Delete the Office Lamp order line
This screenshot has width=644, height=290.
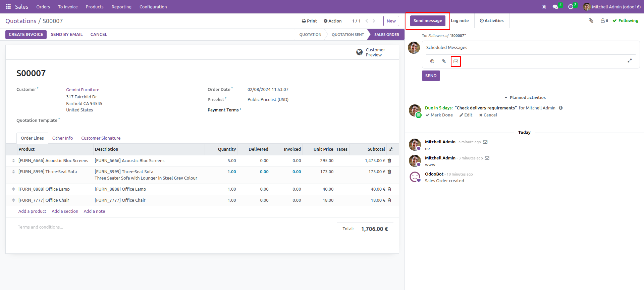point(389,189)
